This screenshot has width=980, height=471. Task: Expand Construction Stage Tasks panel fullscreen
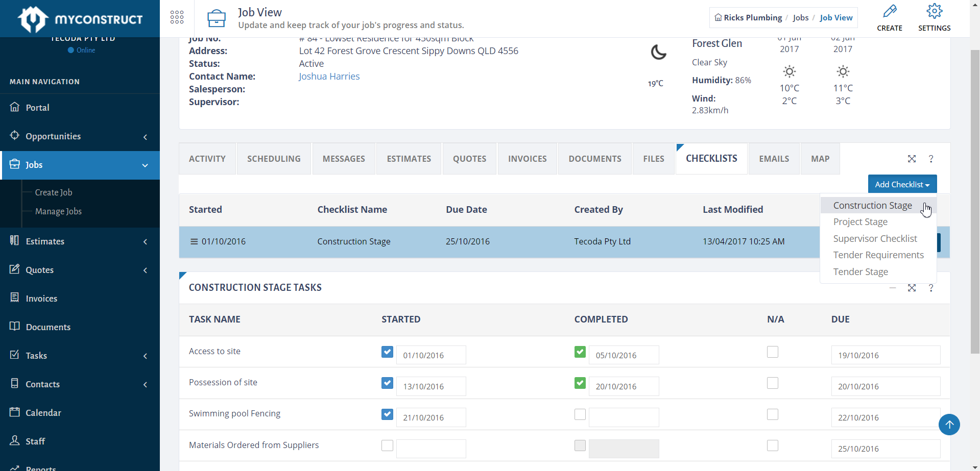912,288
